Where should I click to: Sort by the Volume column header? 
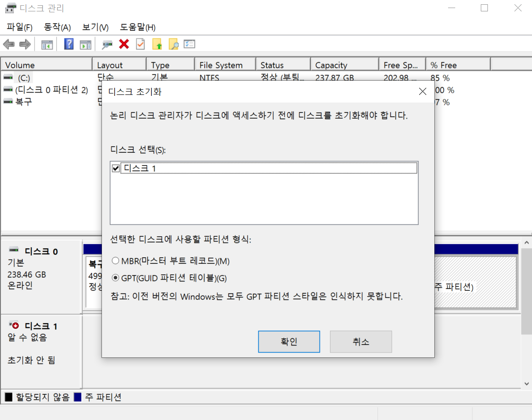click(x=46, y=65)
